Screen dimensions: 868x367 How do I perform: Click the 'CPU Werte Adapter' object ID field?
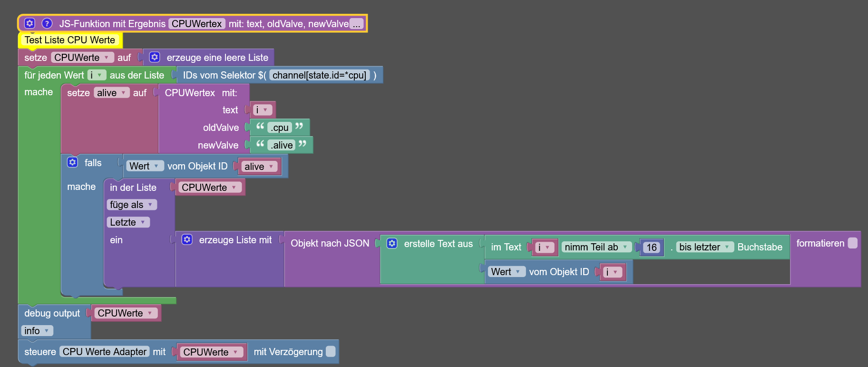pos(105,352)
